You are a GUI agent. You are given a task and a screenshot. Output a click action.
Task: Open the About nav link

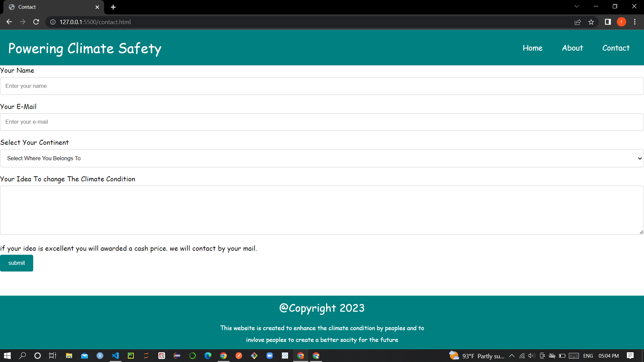pyautogui.click(x=572, y=48)
